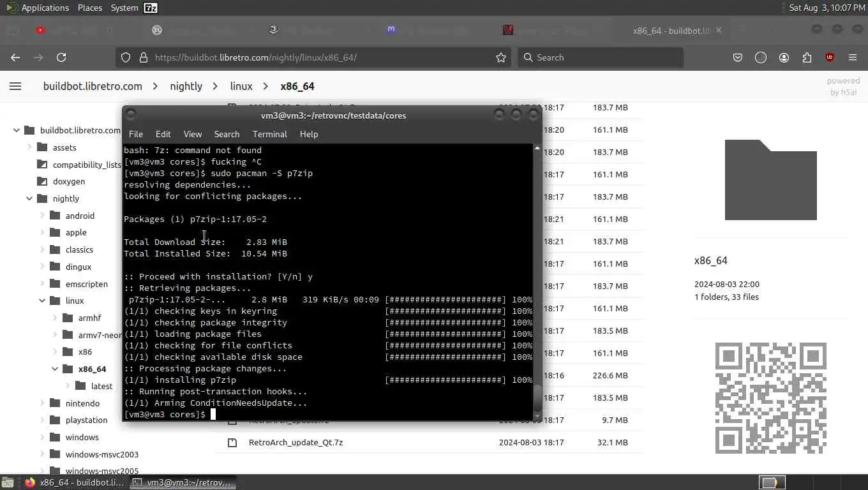Click the linux breadcrumb link
The width and height of the screenshot is (868, 490).
point(241,86)
